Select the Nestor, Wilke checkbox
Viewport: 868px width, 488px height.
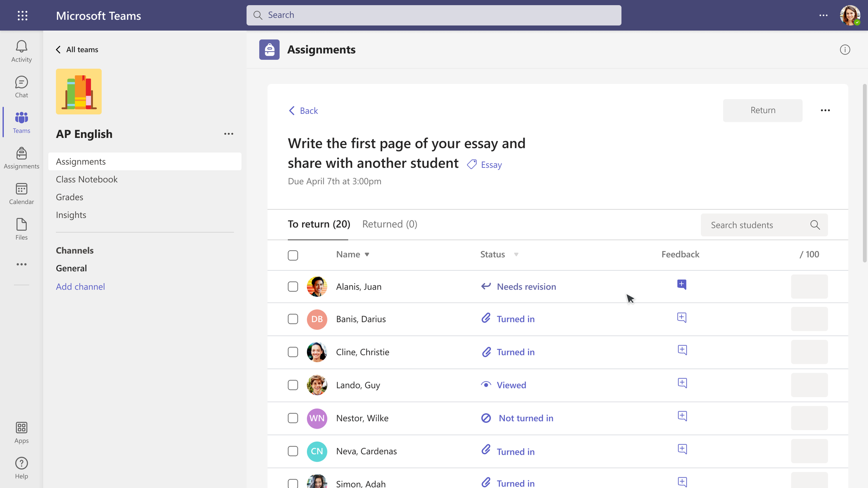point(293,418)
